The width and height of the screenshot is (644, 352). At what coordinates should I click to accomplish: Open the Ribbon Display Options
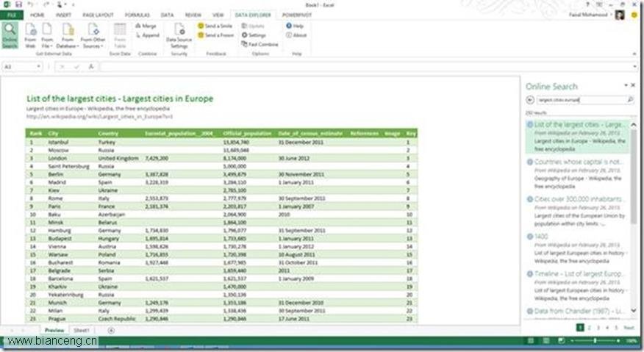click(600, 4)
